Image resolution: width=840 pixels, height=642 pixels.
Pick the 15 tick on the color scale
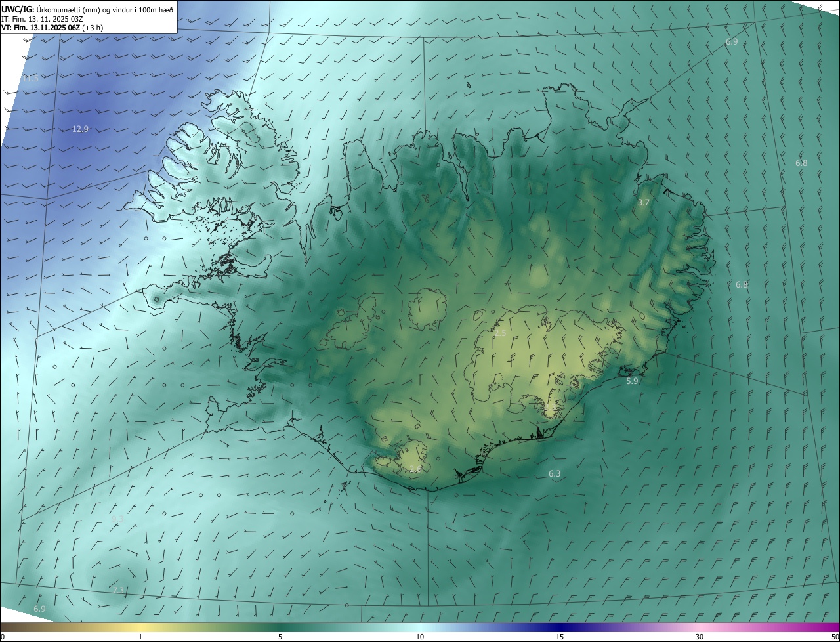[560, 637]
